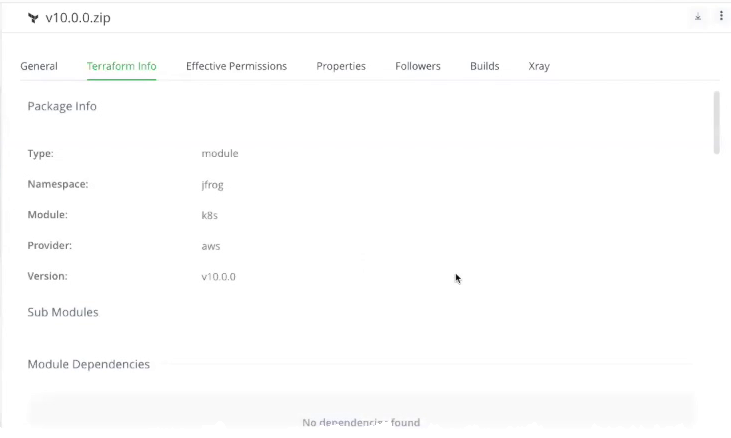Show the Xray tab

pyautogui.click(x=539, y=66)
